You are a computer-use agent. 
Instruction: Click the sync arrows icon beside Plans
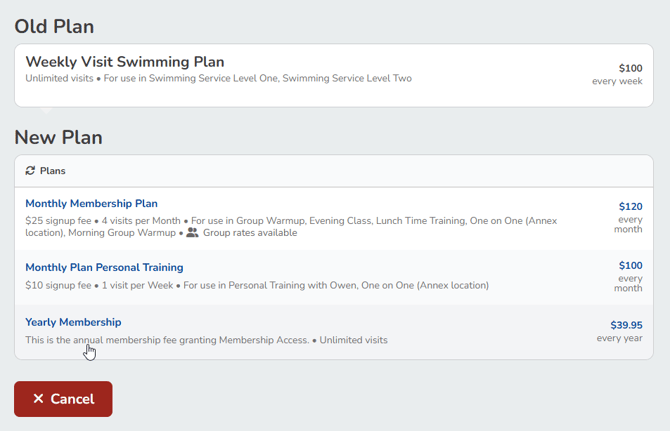coord(30,171)
